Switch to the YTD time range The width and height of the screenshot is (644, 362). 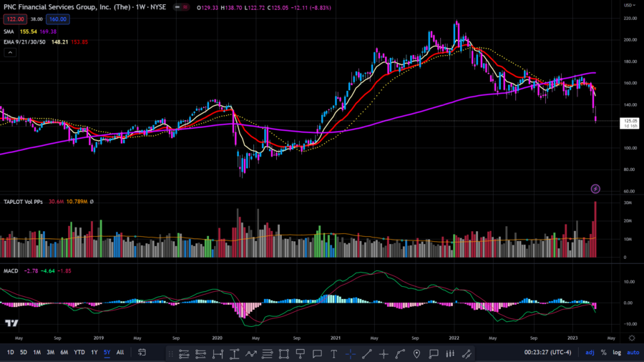point(79,352)
